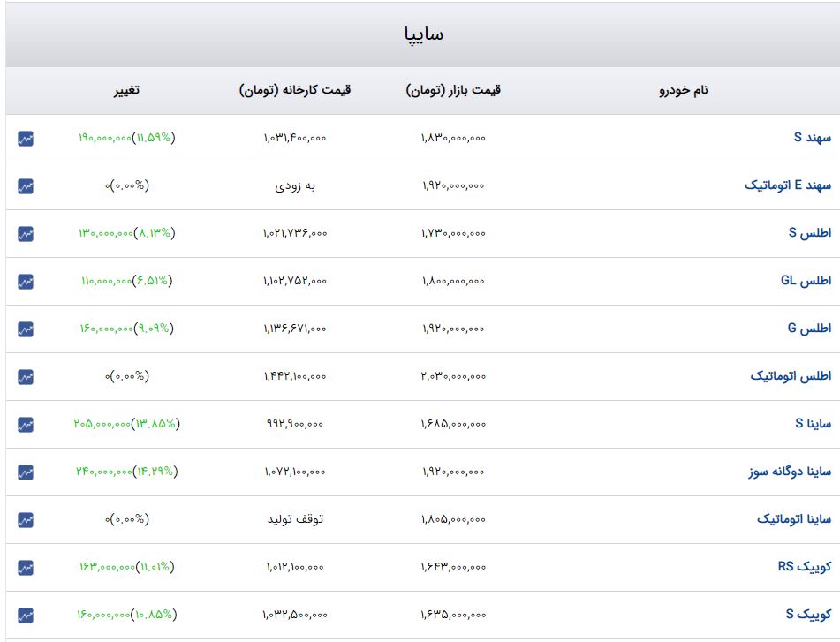Select market price ۱,۸۰۰,۰۰۰,۰۰۰ of اطلس GL
Viewport: 840px width, 642px height.
click(x=453, y=281)
